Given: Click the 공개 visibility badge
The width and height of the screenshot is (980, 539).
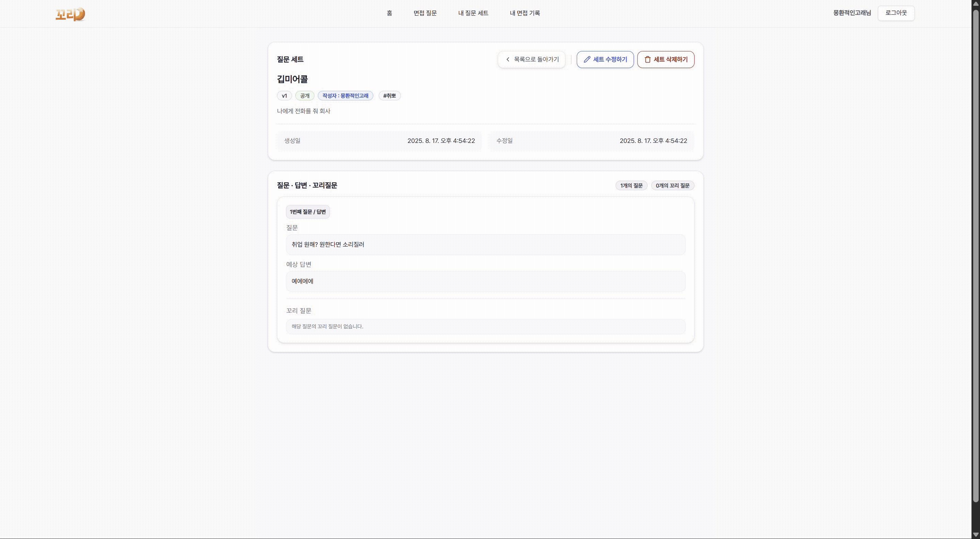Looking at the screenshot, I should click(304, 96).
